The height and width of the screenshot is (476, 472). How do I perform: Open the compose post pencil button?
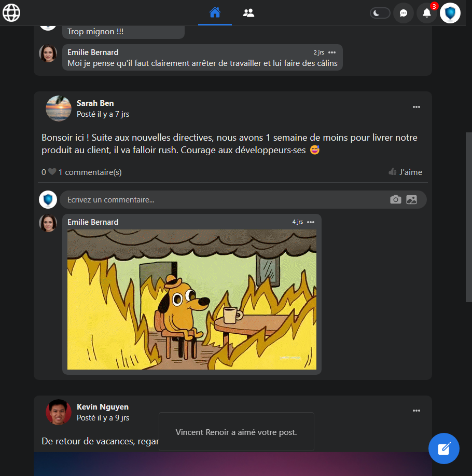[x=444, y=448]
